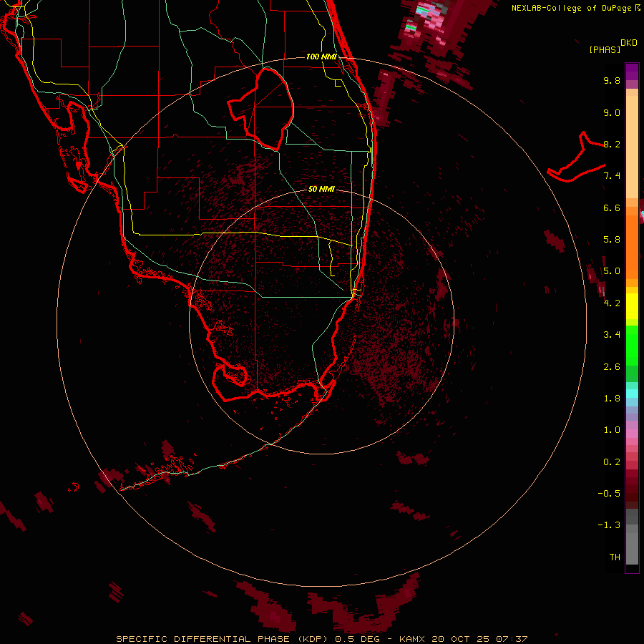The height and width of the screenshot is (644, 644).
Task: Click the 1.8 legend value
Action: point(612,399)
